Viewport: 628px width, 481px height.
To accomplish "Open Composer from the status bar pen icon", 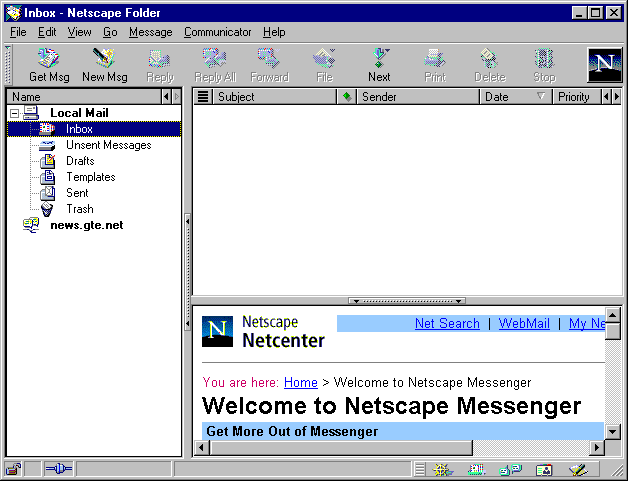I will tap(578, 469).
